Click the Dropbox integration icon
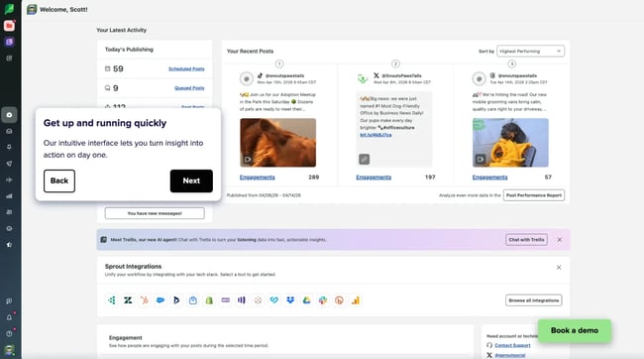644x359 pixels. [x=290, y=300]
